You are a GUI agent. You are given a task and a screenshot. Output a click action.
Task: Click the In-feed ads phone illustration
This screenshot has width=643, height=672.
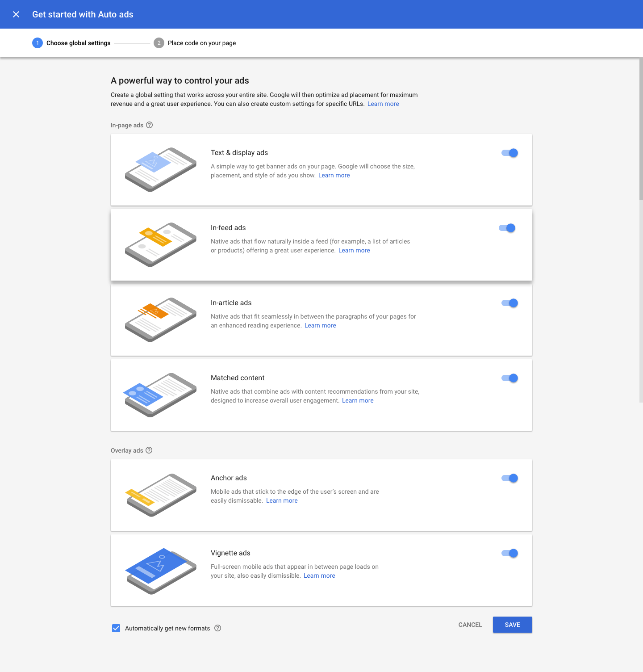[x=160, y=245]
